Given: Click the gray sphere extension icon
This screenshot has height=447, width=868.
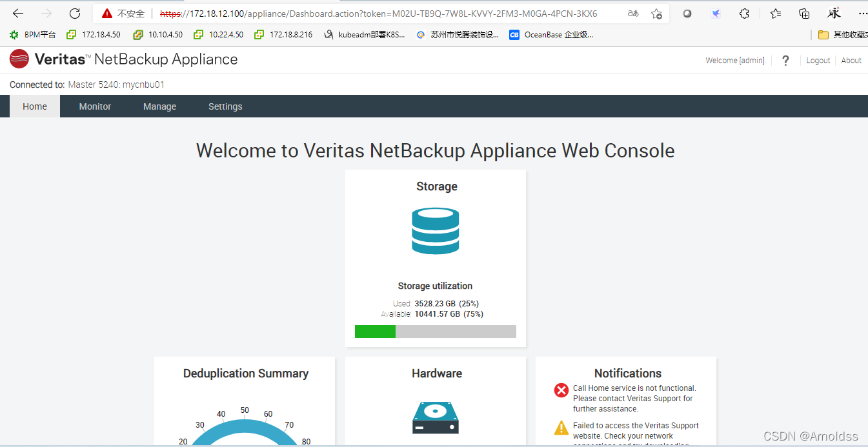Looking at the screenshot, I should pyautogui.click(x=687, y=14).
